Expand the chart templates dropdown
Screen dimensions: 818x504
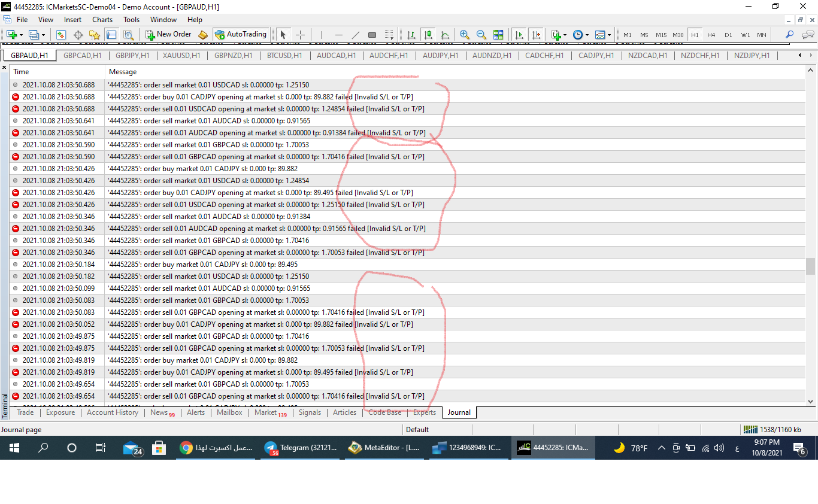coord(609,35)
